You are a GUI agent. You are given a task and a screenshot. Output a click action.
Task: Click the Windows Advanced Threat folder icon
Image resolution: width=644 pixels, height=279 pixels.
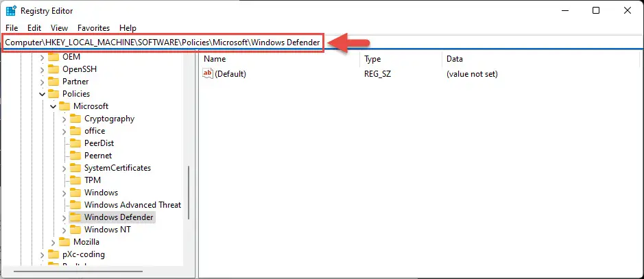pos(75,204)
